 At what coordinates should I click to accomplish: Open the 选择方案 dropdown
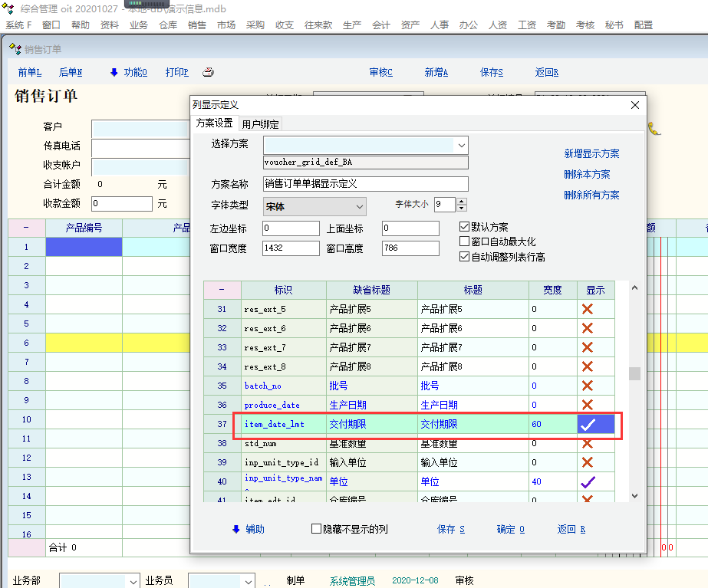(460, 144)
